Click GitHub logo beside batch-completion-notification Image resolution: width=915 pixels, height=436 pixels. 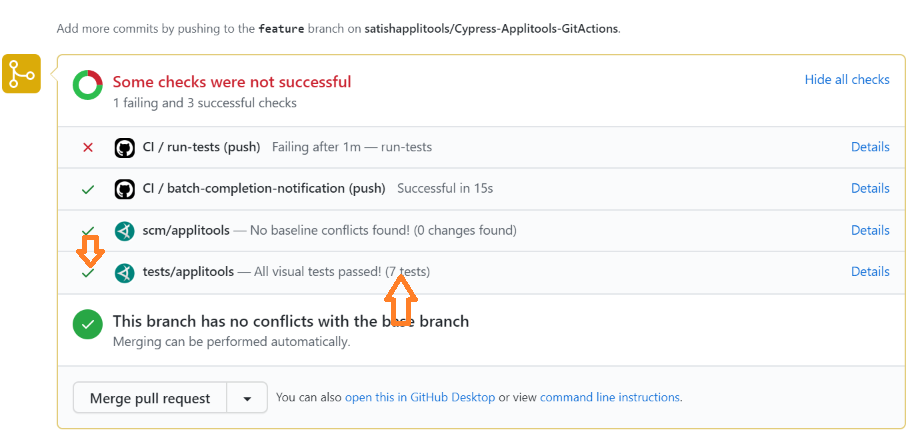[125, 188]
